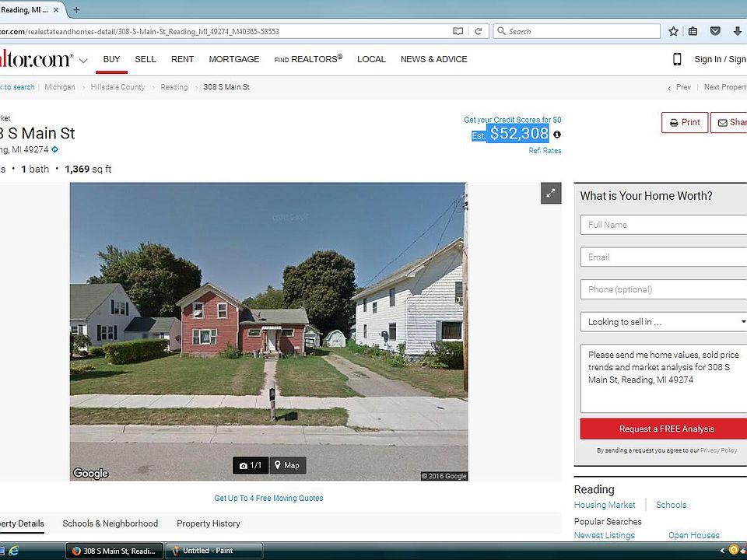
Task: Switch to the Schools & Neighborhood tab
Action: [x=110, y=523]
